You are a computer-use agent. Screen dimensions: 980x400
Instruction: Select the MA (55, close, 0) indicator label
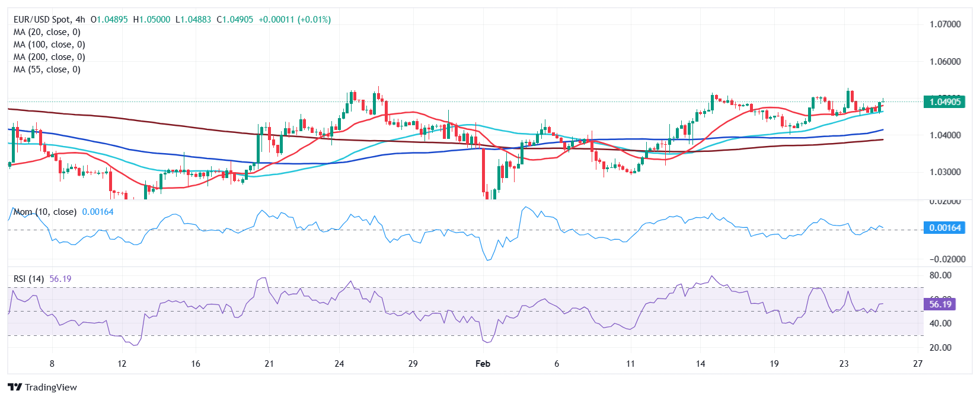pos(47,69)
